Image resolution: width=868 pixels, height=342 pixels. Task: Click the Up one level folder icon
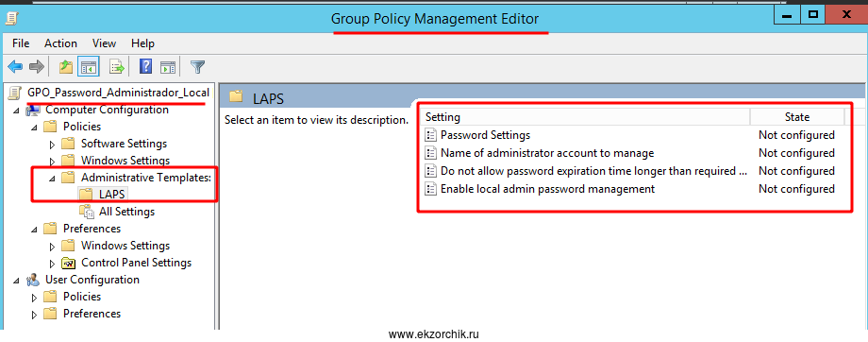pos(66,67)
